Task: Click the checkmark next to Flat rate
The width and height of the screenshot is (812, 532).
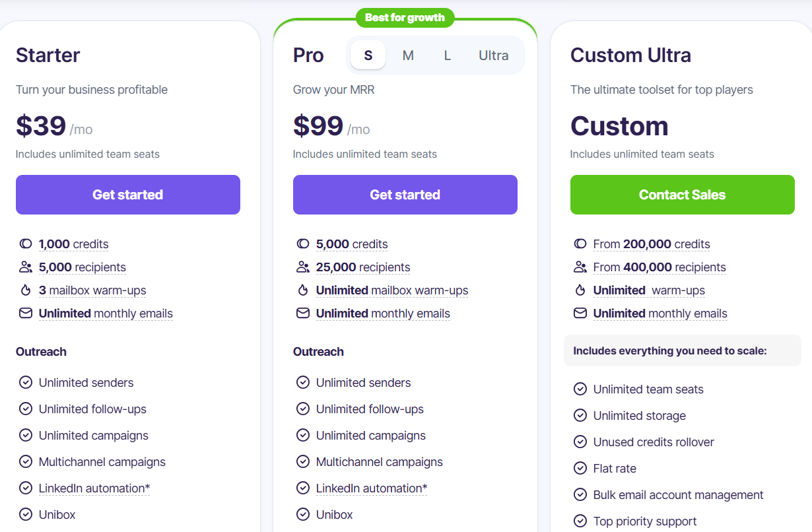Action: pyautogui.click(x=580, y=468)
